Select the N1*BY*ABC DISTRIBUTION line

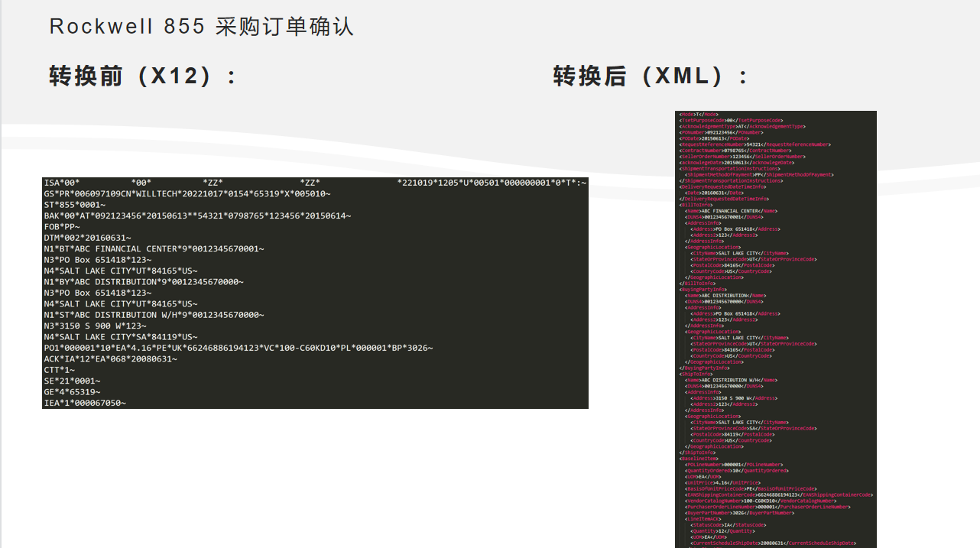(x=144, y=282)
